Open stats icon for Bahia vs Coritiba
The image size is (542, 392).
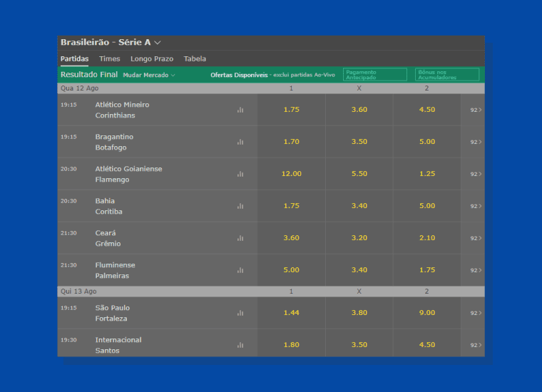pyautogui.click(x=240, y=206)
